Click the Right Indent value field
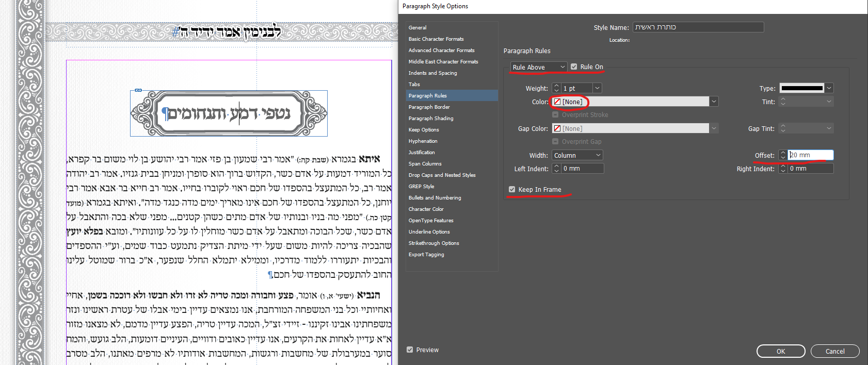Viewport: 868px width, 365px height. 810,169
